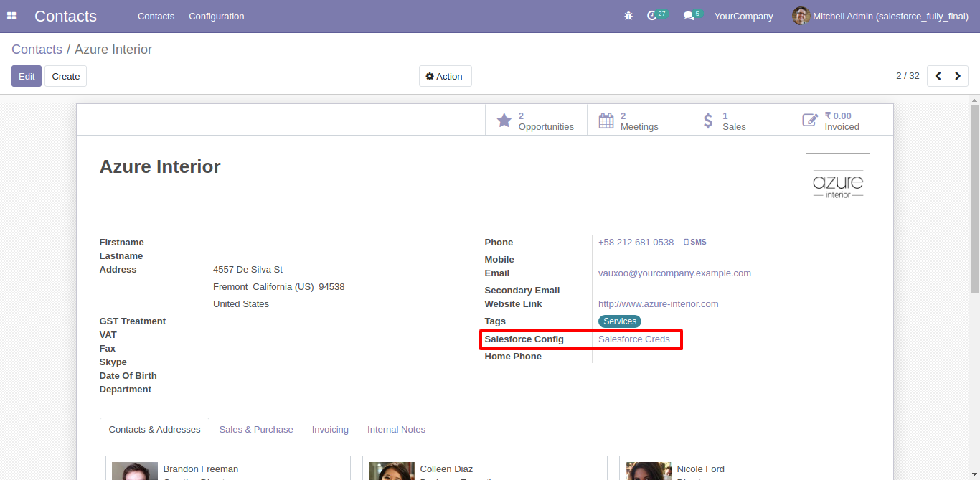Click the Sales dollar icon
980x480 pixels.
[x=708, y=121]
